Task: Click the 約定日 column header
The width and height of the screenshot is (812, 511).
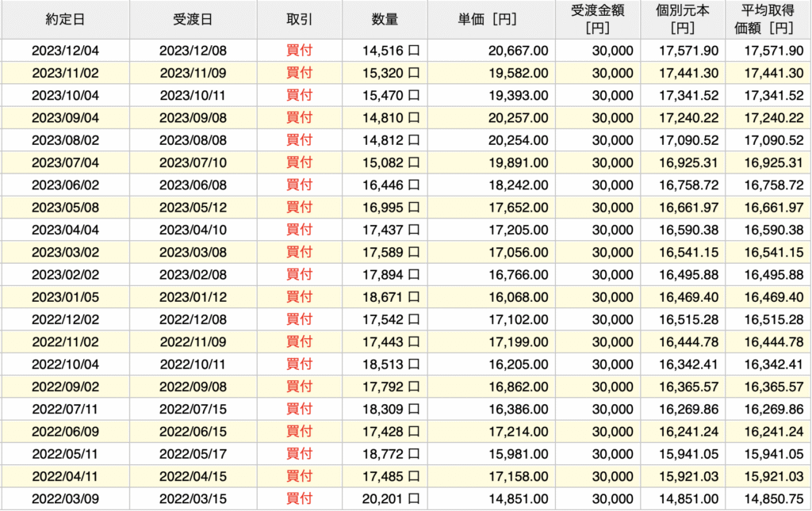Action: coord(64,20)
